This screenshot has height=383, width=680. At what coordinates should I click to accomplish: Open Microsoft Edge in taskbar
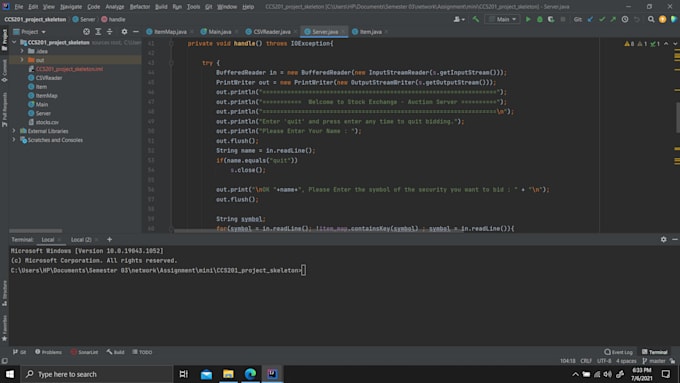[250, 374]
